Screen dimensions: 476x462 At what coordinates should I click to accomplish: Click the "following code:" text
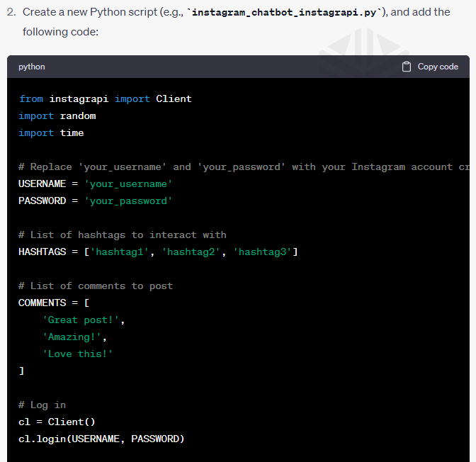61,32
